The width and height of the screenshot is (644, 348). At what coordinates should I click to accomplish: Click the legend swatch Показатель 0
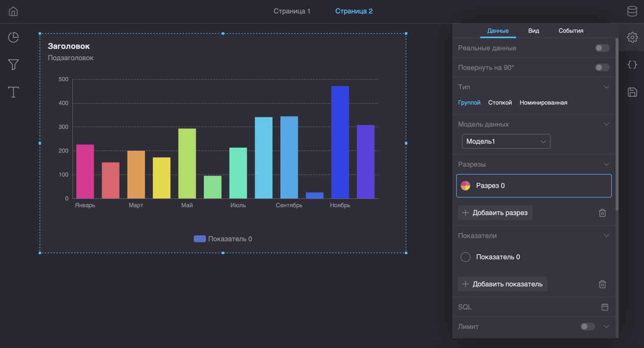pyautogui.click(x=200, y=239)
